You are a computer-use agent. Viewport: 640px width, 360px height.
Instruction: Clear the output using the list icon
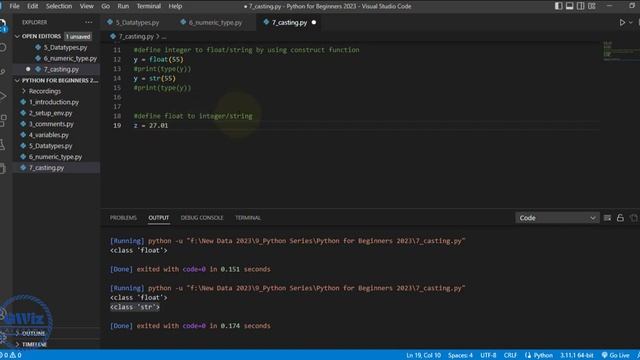pyautogui.click(x=607, y=218)
